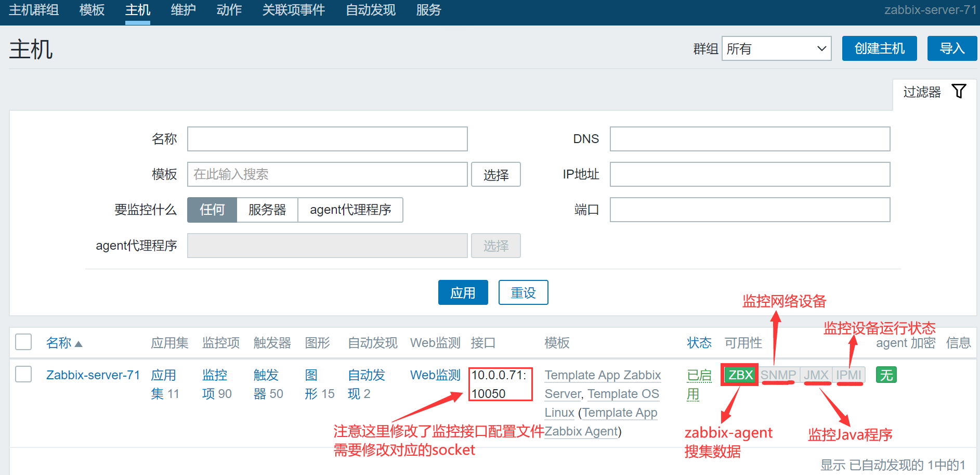The width and height of the screenshot is (980, 475).
Task: Open the filter funnel icon
Action: click(x=959, y=91)
